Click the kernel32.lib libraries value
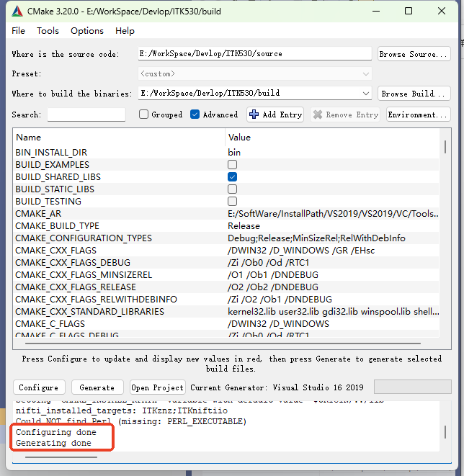 (334, 312)
